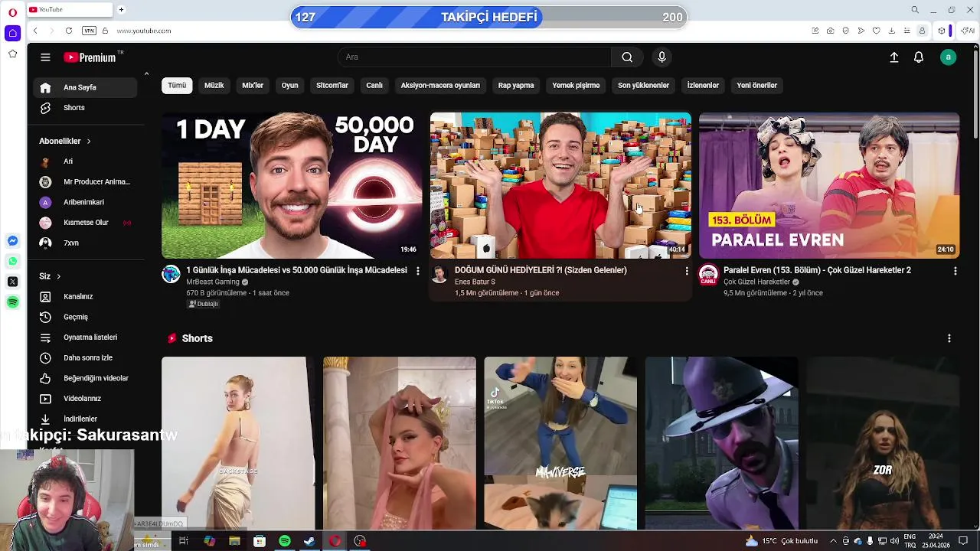Open Shorts section three-dot menu

pyautogui.click(x=949, y=338)
